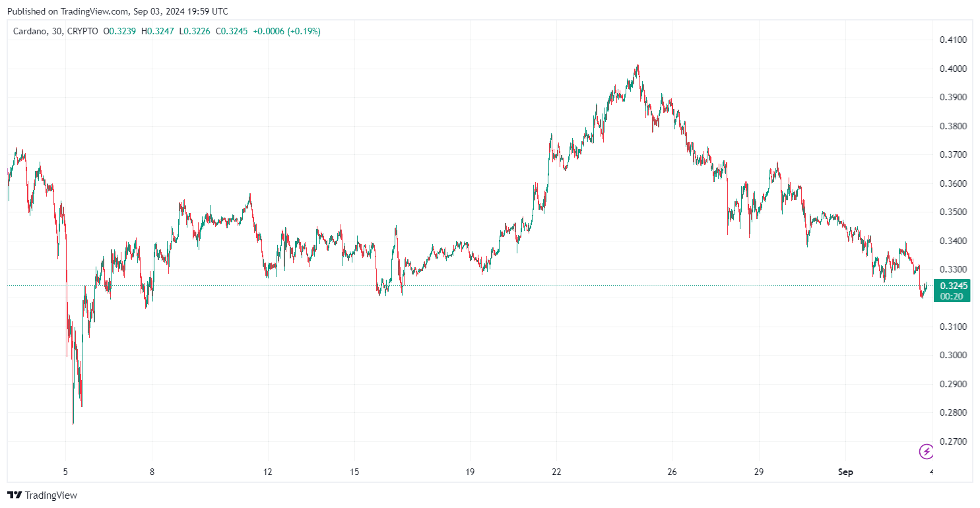Click the date label 22 on time axis
The image size is (980, 508).
pyautogui.click(x=557, y=472)
